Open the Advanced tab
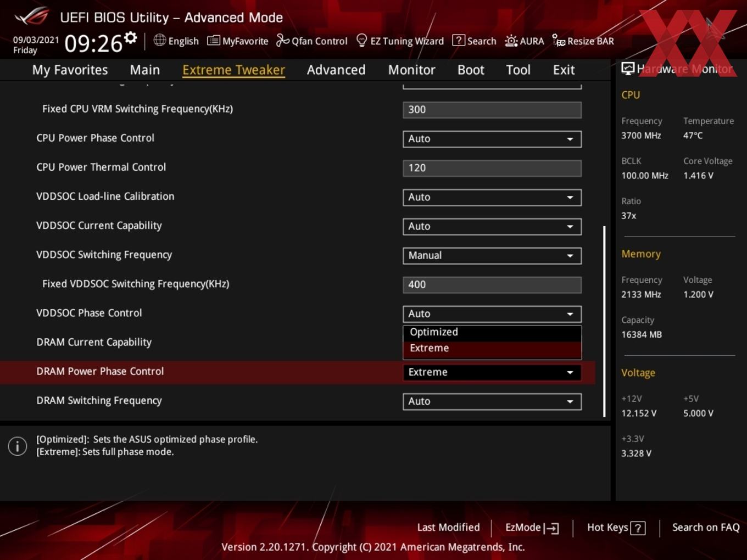Screen dimensions: 747x560 click(336, 70)
